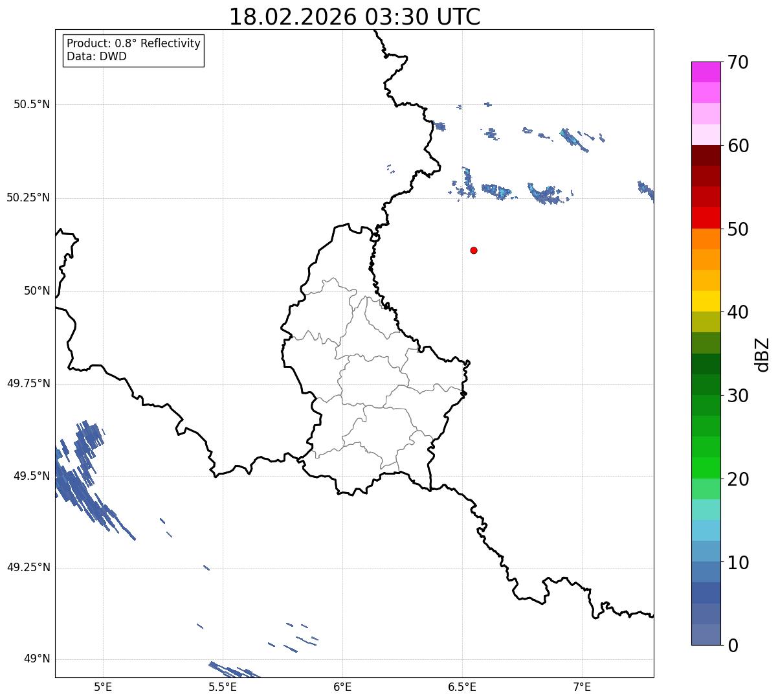This screenshot has height=700, width=778.
Task: Click the bright red colorbar swatch at 50
Action: [706, 218]
